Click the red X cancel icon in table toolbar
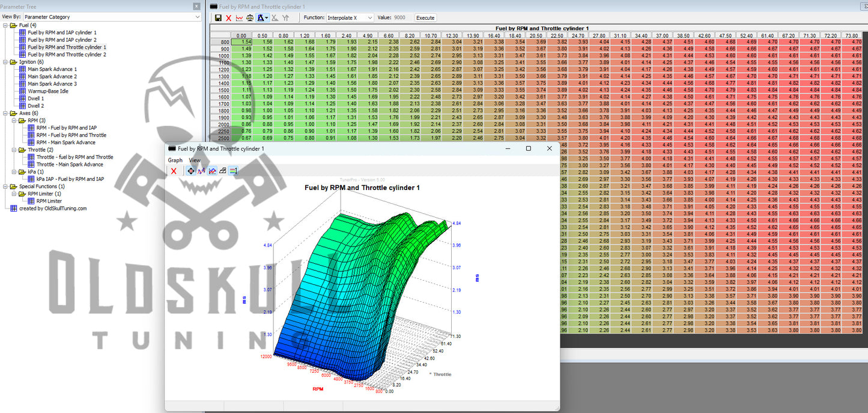The image size is (868, 413). click(x=228, y=18)
